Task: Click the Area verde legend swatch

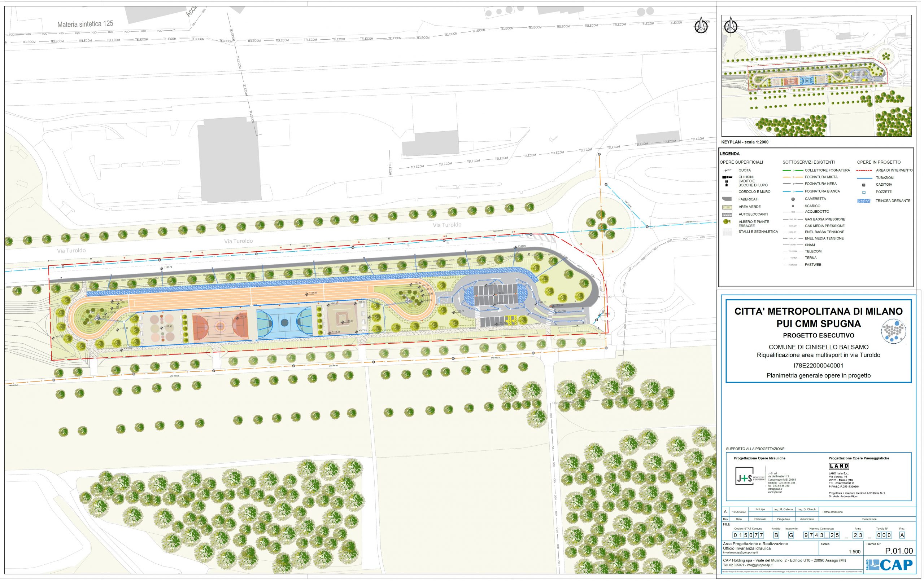Action: click(x=727, y=207)
